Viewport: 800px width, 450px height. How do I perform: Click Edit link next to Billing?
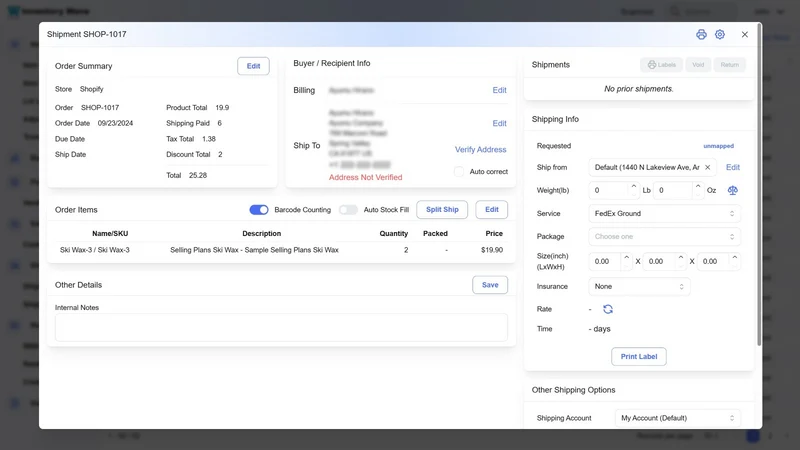pos(499,90)
